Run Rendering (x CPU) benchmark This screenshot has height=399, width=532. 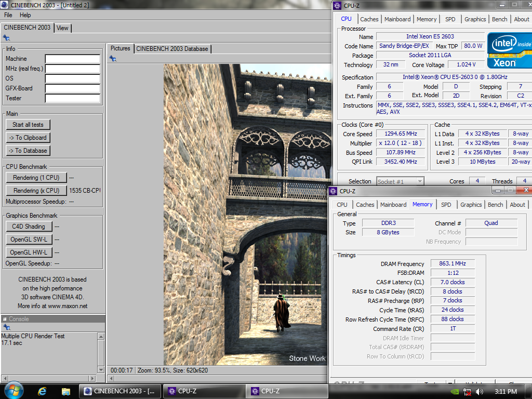tap(36, 190)
